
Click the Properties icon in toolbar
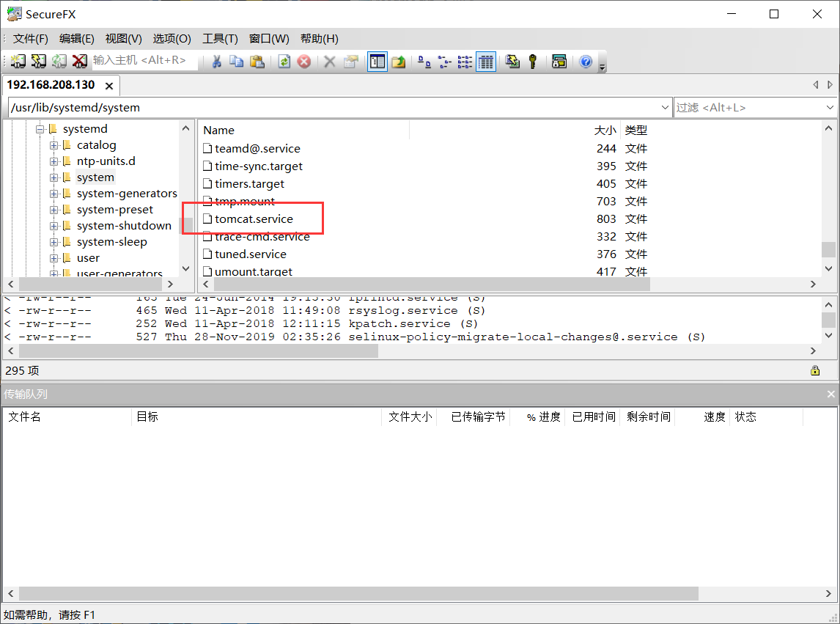click(x=351, y=62)
